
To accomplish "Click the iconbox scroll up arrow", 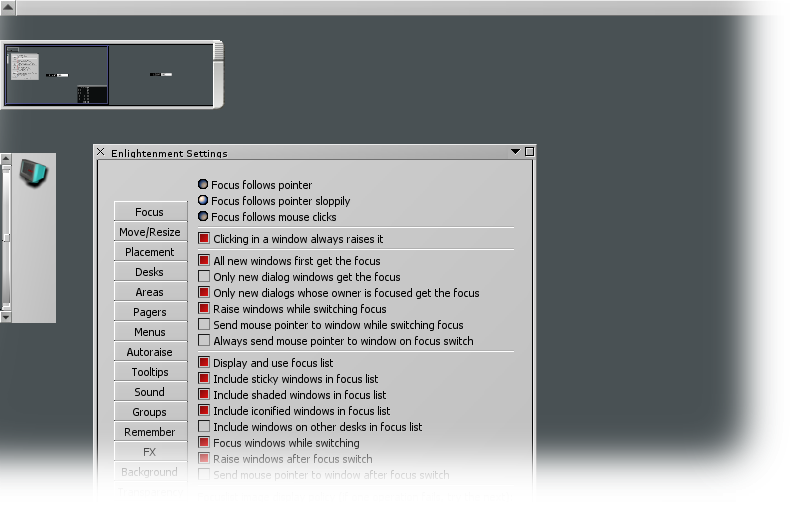I will (6, 159).
